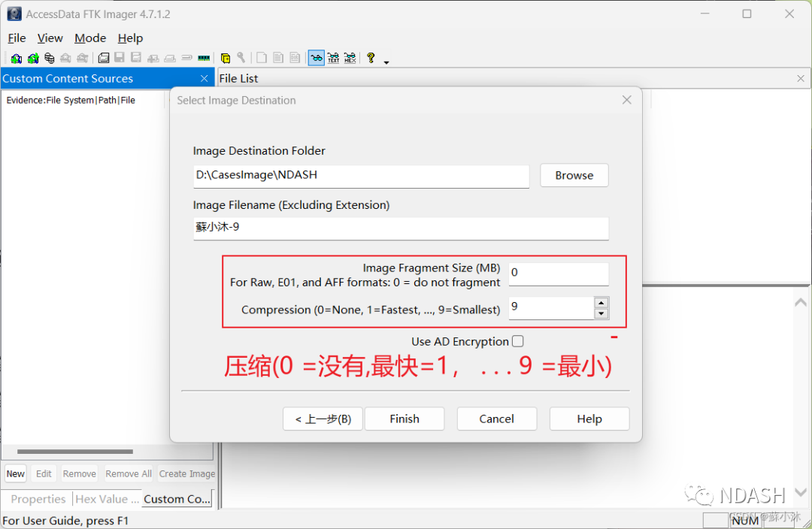Increase compression with the up spinner arrow
The width and height of the screenshot is (812, 529).
pos(601,303)
